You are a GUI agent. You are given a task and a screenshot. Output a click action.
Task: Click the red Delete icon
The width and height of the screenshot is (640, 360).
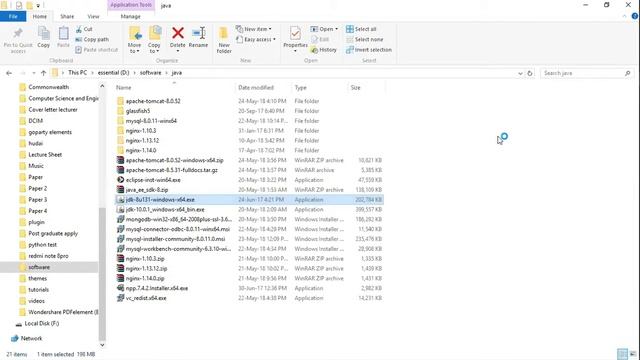click(178, 33)
